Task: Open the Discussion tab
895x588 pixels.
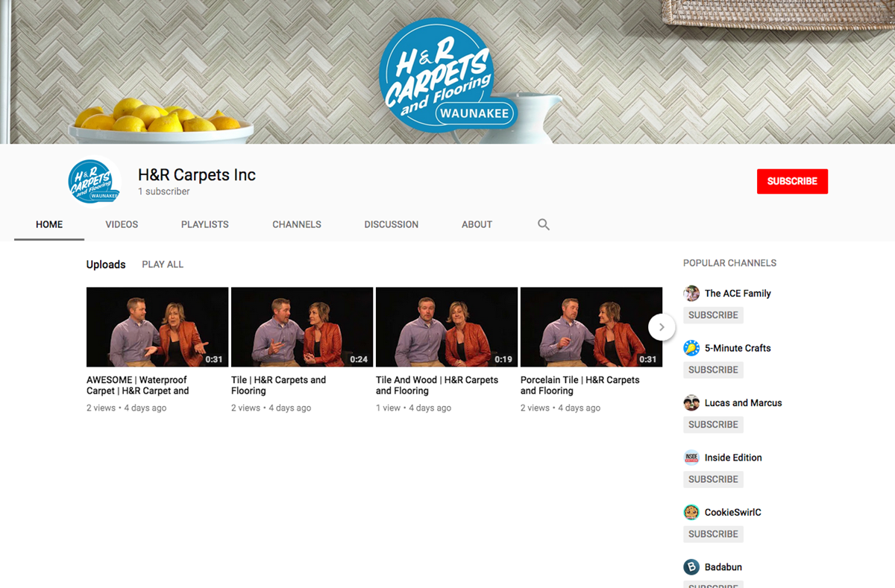Action: pos(392,224)
